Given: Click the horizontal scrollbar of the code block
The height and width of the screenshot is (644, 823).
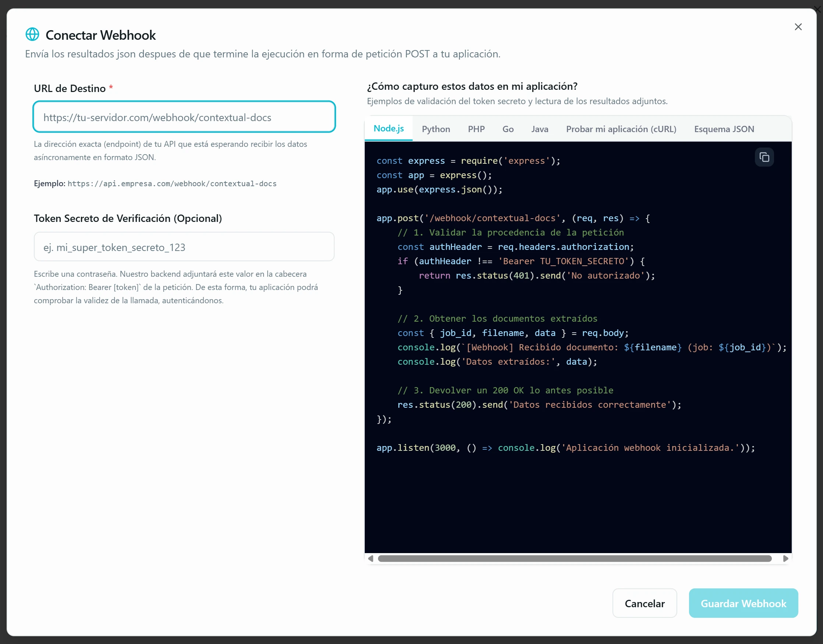Looking at the screenshot, I should coord(575,558).
